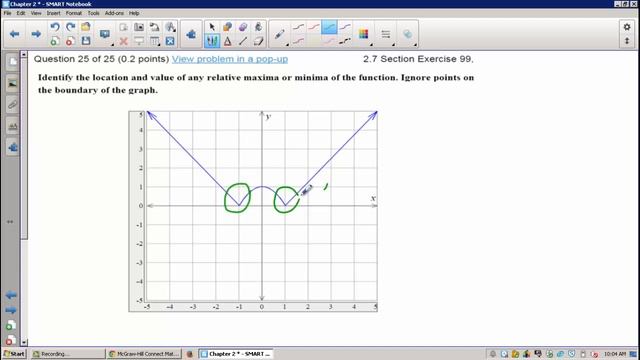
Task: Go to previous page using toolbar back arrow
Action: click(x=15, y=34)
